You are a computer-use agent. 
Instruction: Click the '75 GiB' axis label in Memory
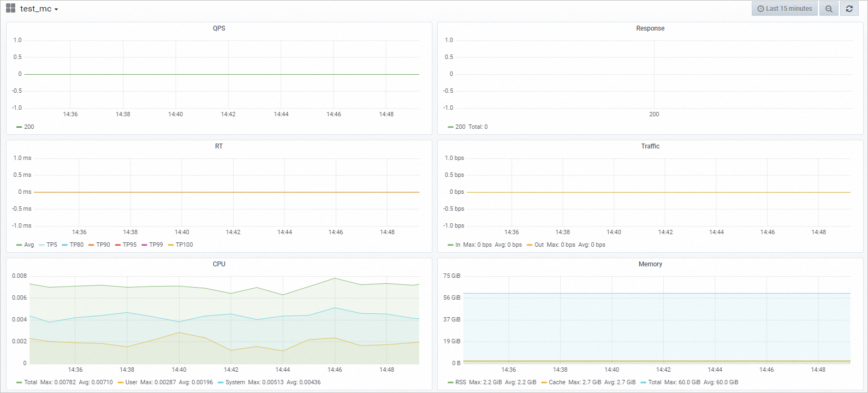point(452,276)
